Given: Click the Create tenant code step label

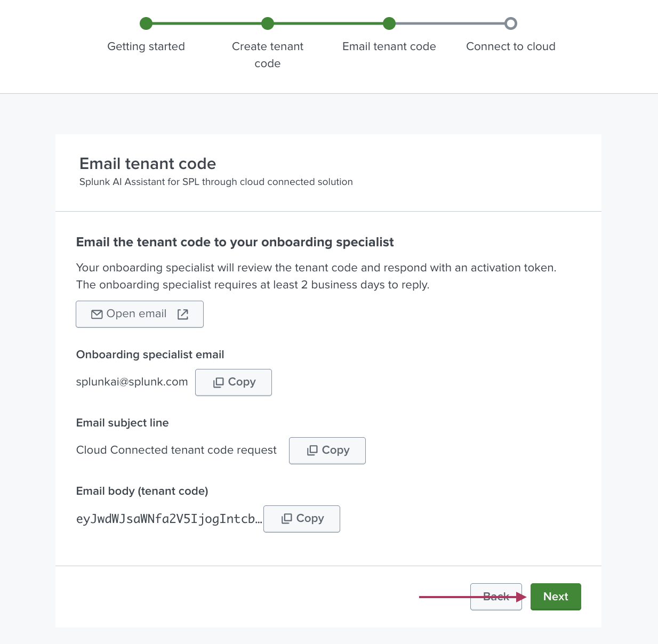Looking at the screenshot, I should pyautogui.click(x=268, y=55).
